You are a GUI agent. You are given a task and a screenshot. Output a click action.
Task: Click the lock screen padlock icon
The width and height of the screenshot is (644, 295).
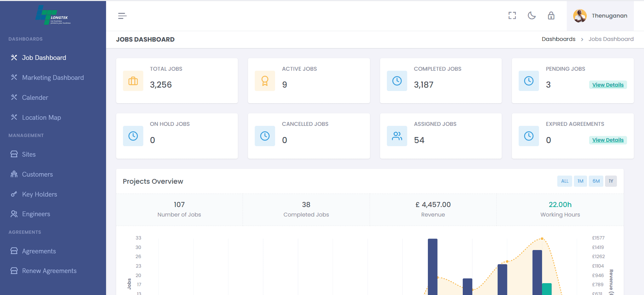pos(551,16)
